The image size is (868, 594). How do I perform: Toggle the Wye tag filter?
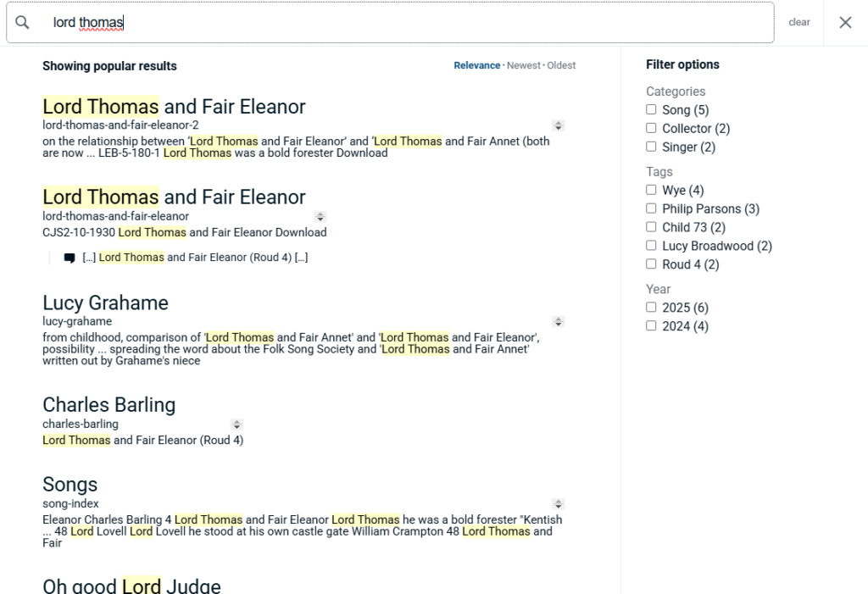click(x=651, y=190)
